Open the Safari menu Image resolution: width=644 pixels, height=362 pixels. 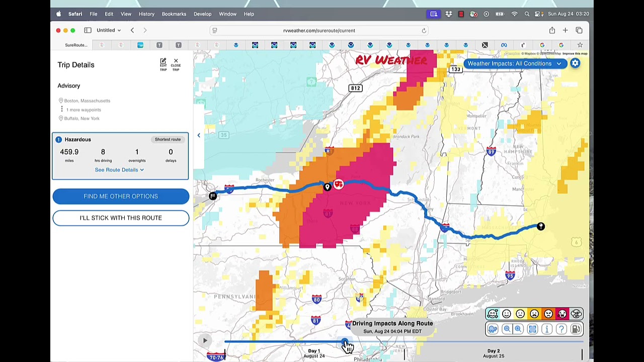pos(75,14)
